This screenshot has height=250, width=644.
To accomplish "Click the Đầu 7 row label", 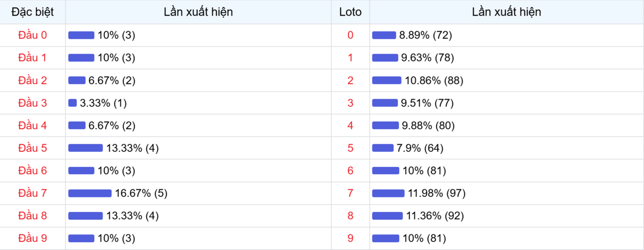I will [33, 193].
